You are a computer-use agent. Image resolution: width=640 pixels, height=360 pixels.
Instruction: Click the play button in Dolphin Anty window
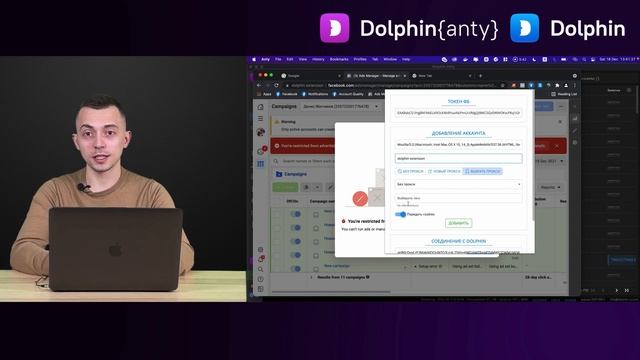click(616, 290)
